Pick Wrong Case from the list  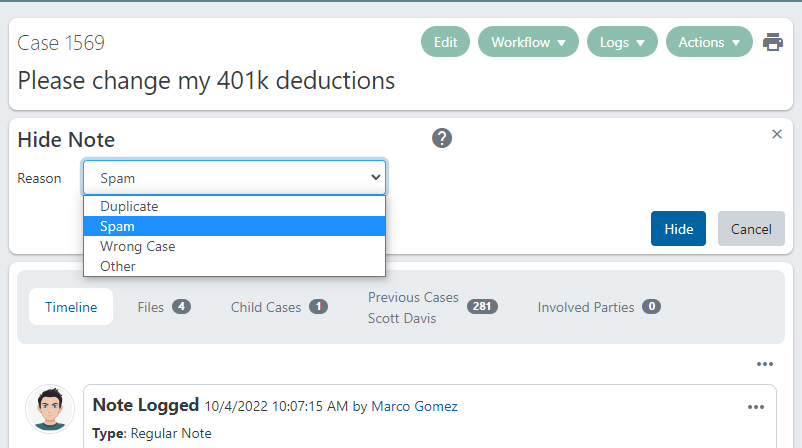click(x=137, y=246)
